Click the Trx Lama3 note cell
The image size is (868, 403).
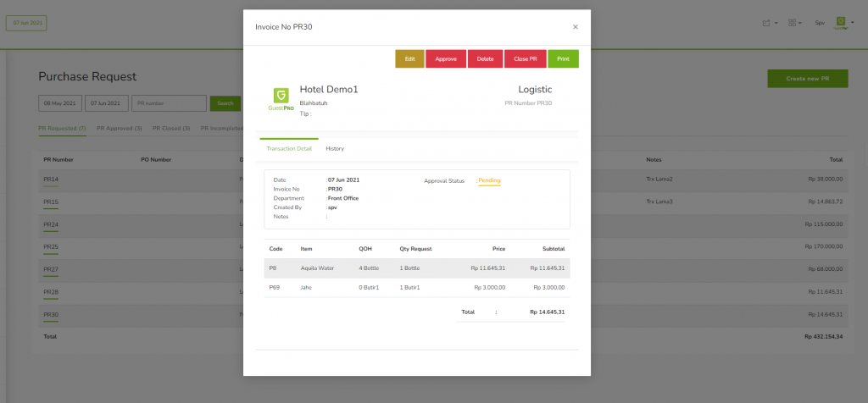659,201
